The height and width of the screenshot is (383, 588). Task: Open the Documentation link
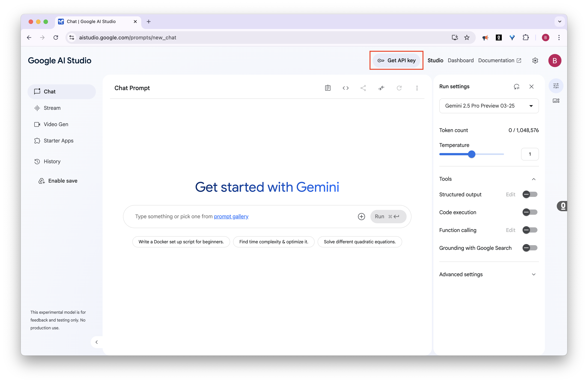click(x=499, y=61)
